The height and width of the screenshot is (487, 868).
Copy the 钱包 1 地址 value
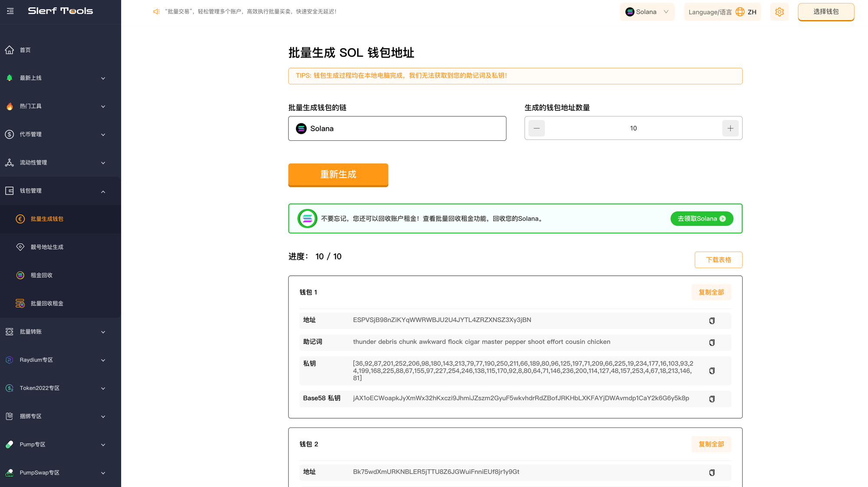[712, 321]
